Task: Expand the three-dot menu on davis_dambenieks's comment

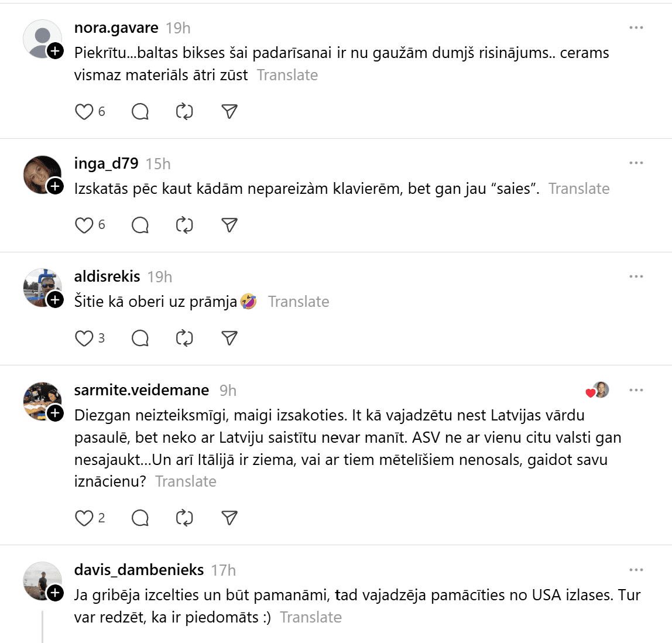Action: click(x=636, y=570)
